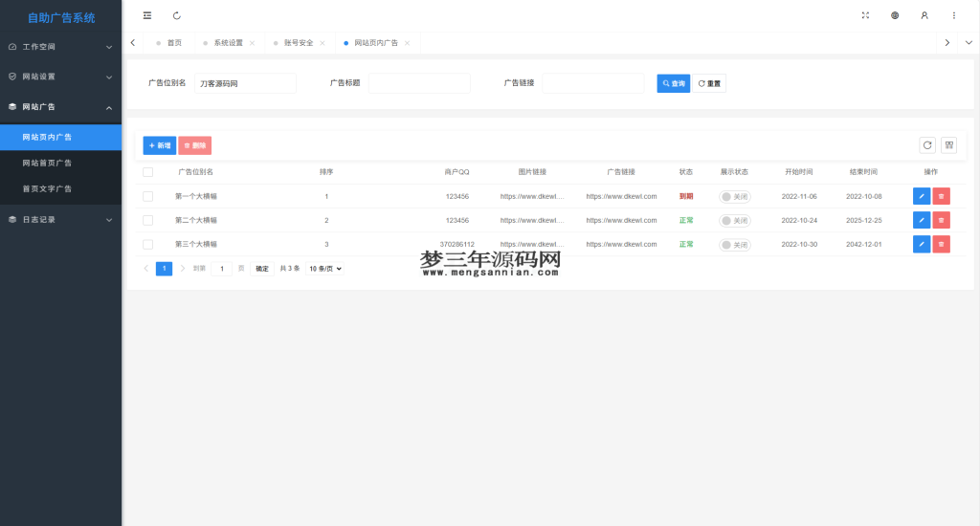
Task: Switch to the 账号安全 tab
Action: click(299, 43)
